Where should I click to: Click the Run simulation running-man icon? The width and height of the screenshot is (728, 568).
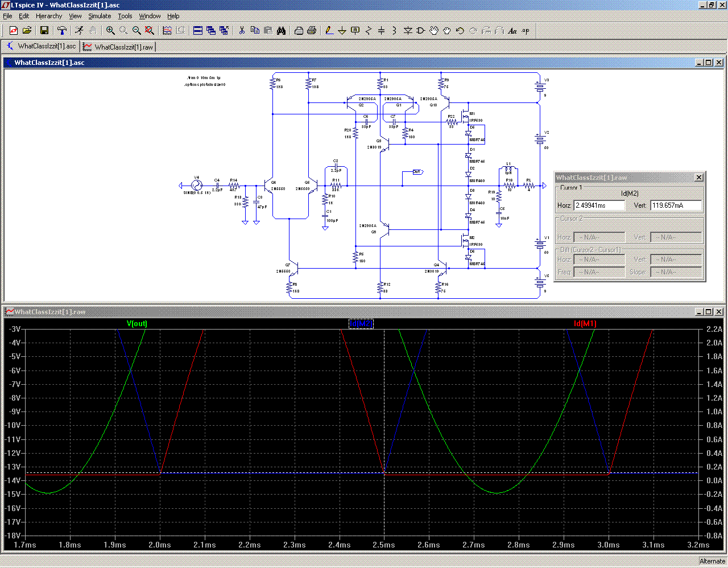click(x=79, y=31)
